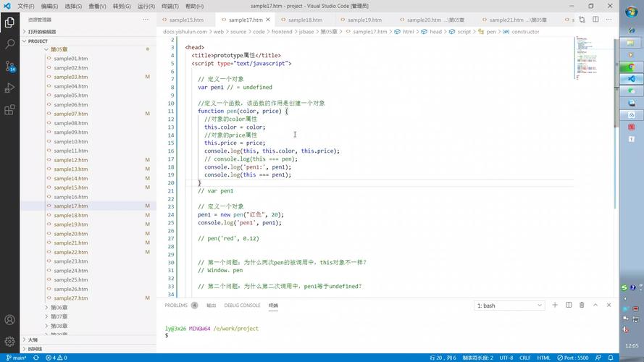Change HTML language mode
This screenshot has width=644, height=362.
tap(543, 358)
